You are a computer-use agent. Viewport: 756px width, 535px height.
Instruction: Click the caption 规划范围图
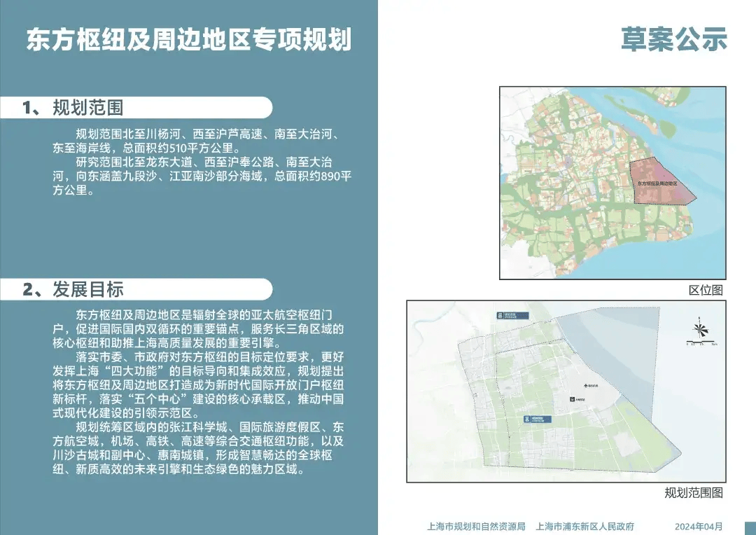coord(694,492)
